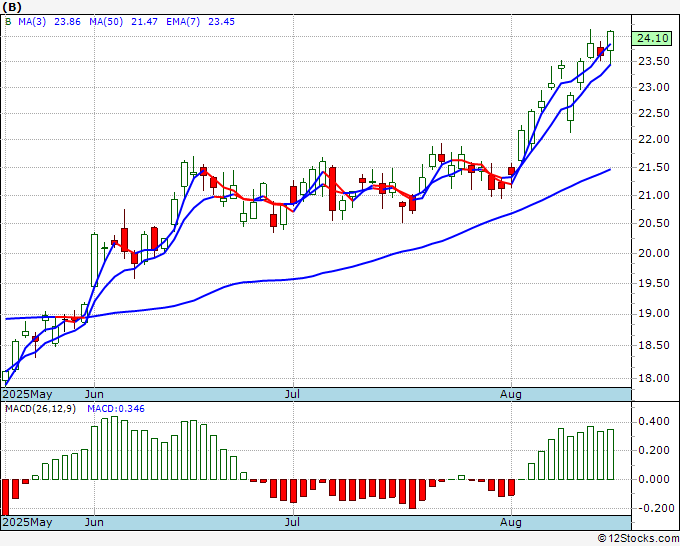Click Jun on the MACD panel date axis
Screen dimensions: 680x546
click(94, 522)
